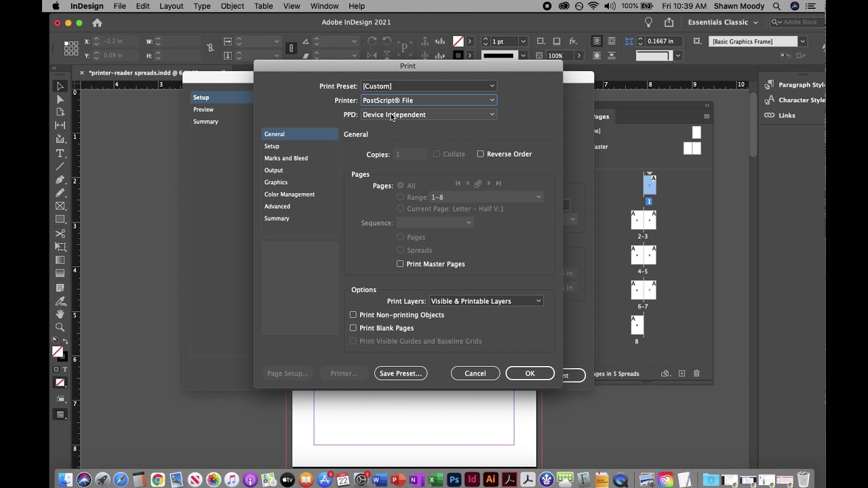Screen dimensions: 868x488
Task: Select the Spreads radio button
Action: [x=401, y=250]
